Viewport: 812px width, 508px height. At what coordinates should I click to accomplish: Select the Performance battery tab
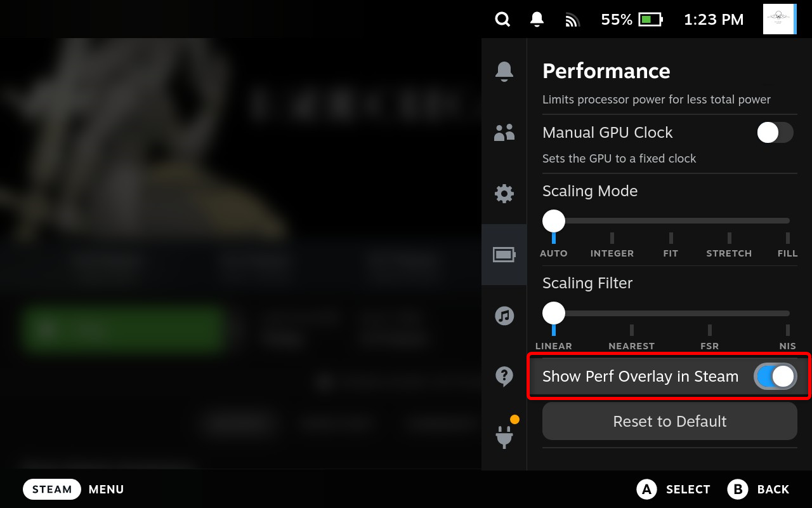tap(504, 255)
